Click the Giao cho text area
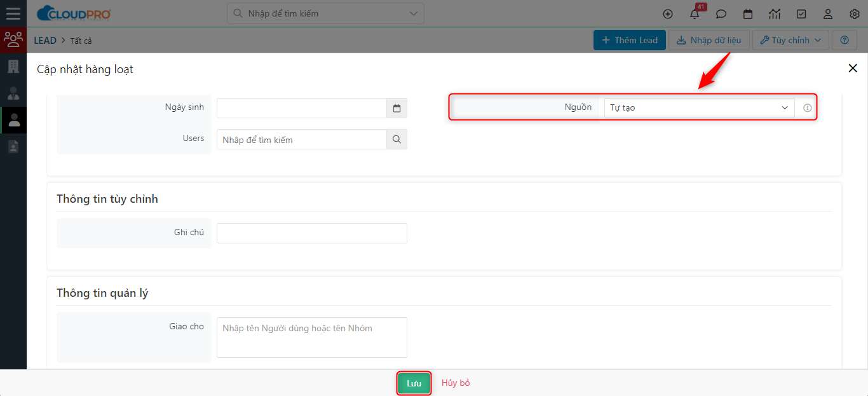Screen dimensions: 868x396 coord(312,338)
